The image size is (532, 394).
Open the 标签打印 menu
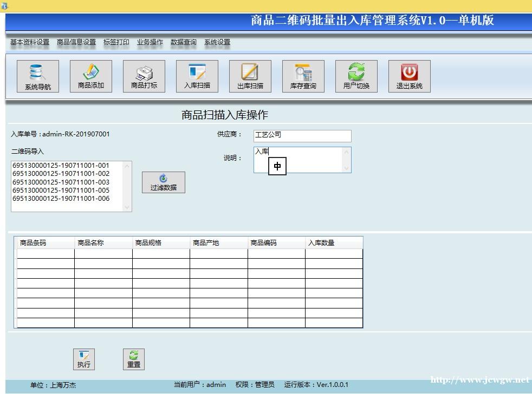click(116, 42)
